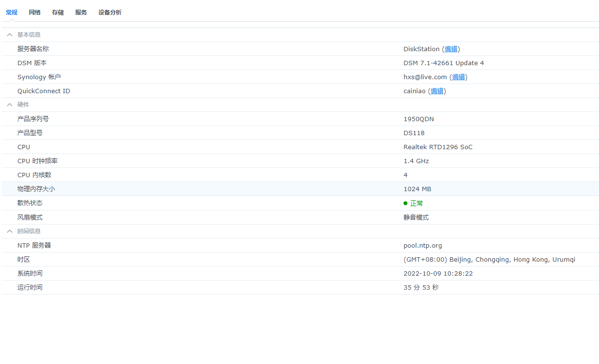Select the 运行时间 label
This screenshot has height=364, width=599.
point(30,287)
